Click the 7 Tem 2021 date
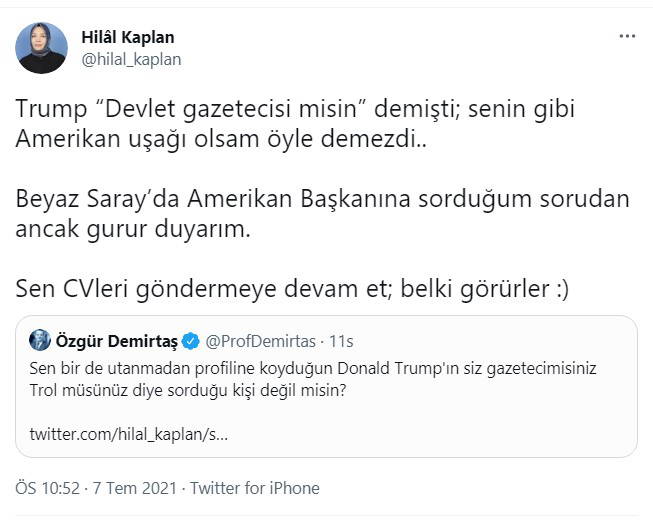This screenshot has width=653, height=526. click(x=136, y=488)
